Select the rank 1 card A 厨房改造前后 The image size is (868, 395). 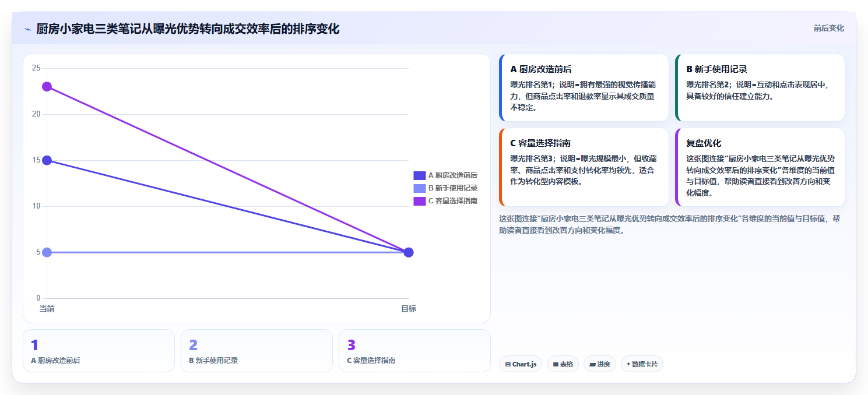99,351
